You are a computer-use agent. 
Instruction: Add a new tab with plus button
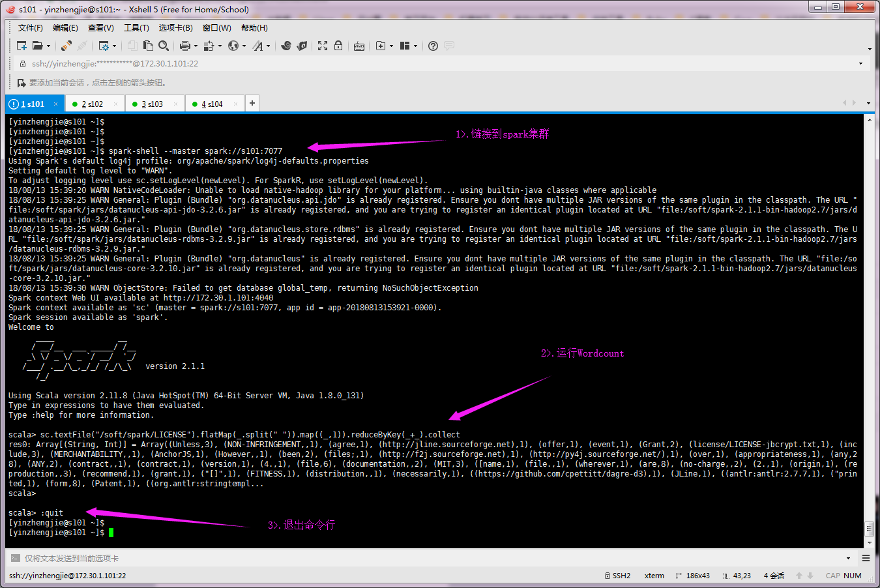[252, 103]
